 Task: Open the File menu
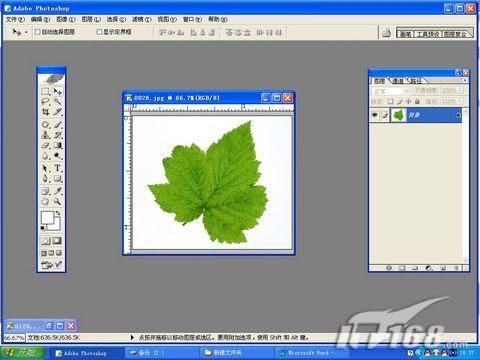[x=15, y=19]
